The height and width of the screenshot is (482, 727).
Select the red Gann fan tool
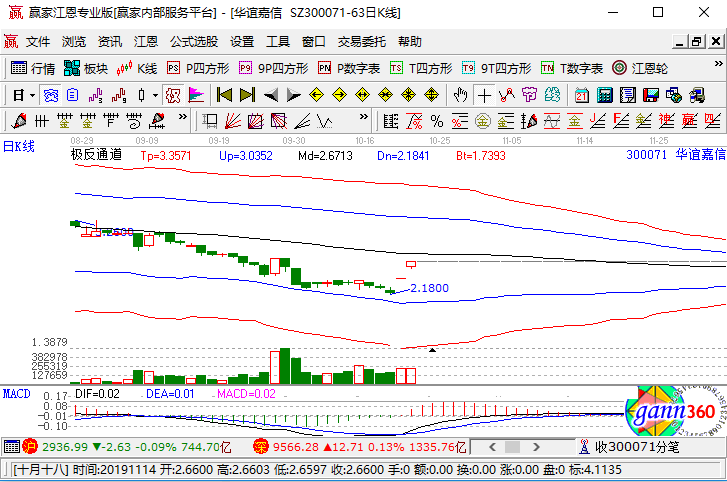[x=233, y=121]
